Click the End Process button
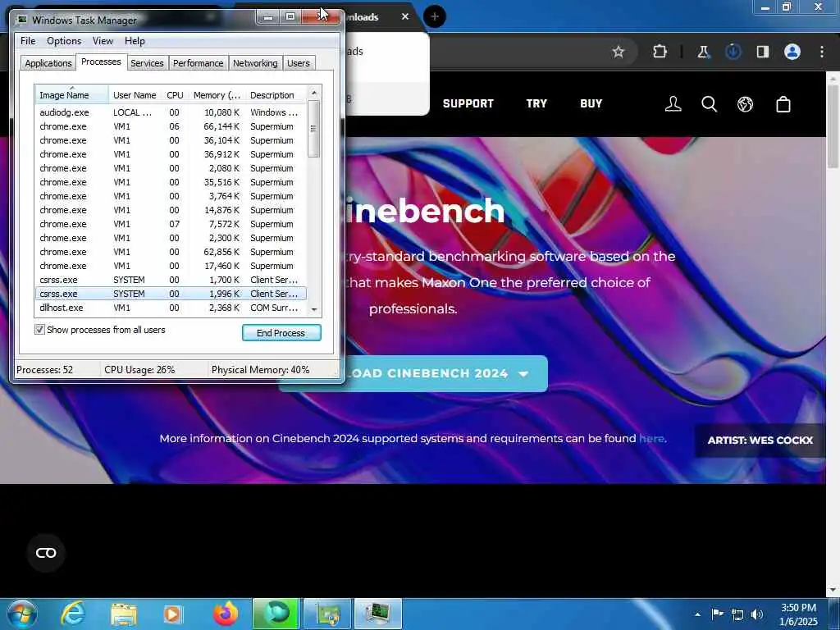This screenshot has height=630, width=840. click(x=281, y=333)
